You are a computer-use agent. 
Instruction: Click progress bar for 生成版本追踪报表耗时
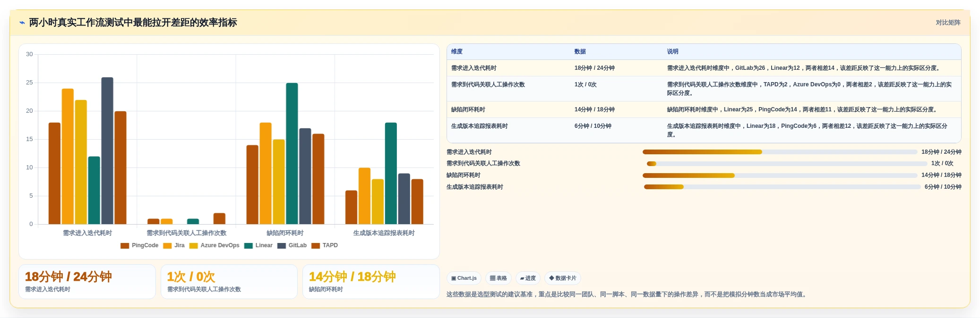(x=782, y=187)
